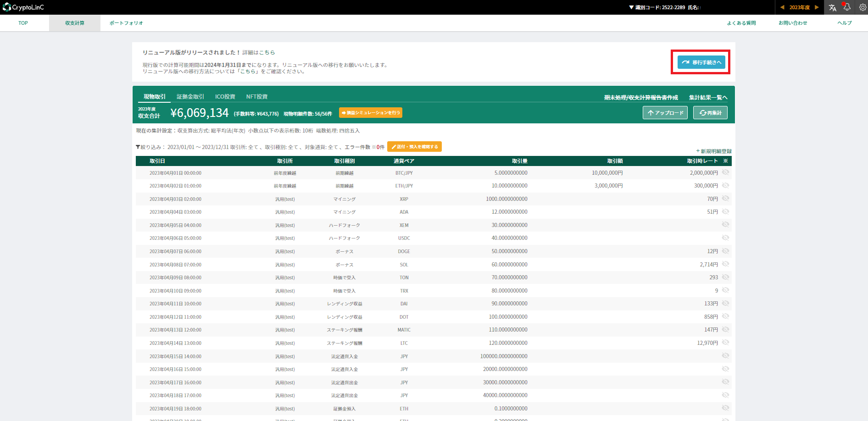Toggle visibility eye on TON row
The height and width of the screenshot is (421, 868).
725,277
